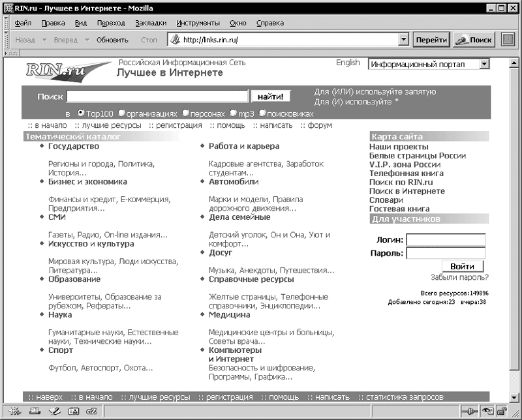Click the online/offline plug icon
522x420 pixels.
[470, 412]
